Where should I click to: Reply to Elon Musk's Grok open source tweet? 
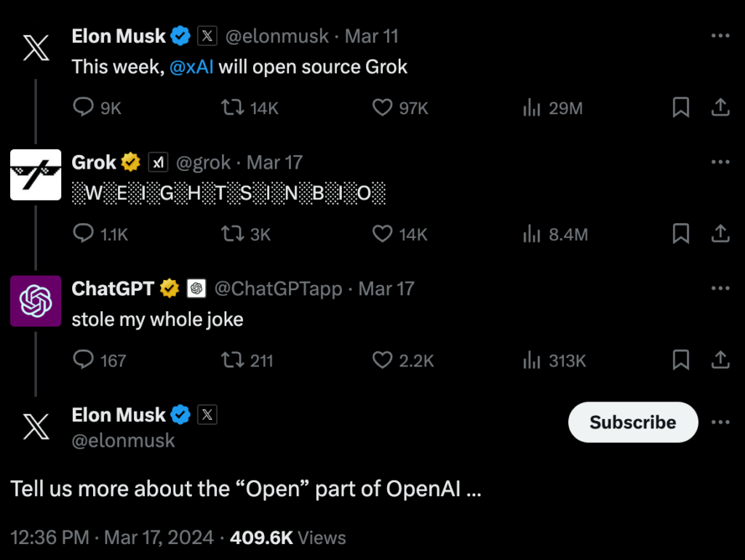[84, 108]
